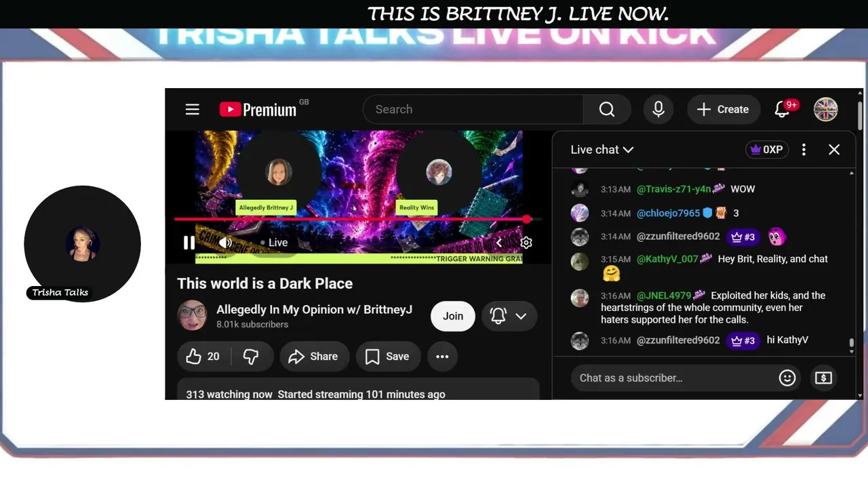Click the 'Exploited her kids' chat message
The image size is (868, 488).
[x=713, y=308]
